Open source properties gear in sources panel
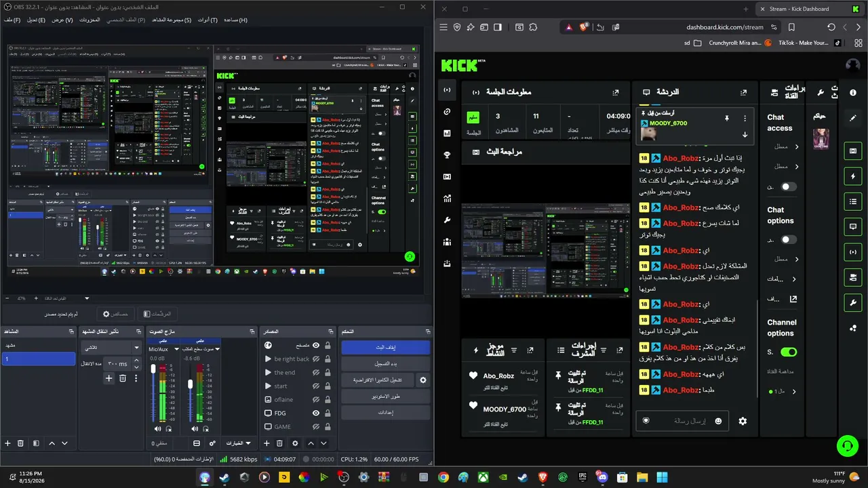 295,443
